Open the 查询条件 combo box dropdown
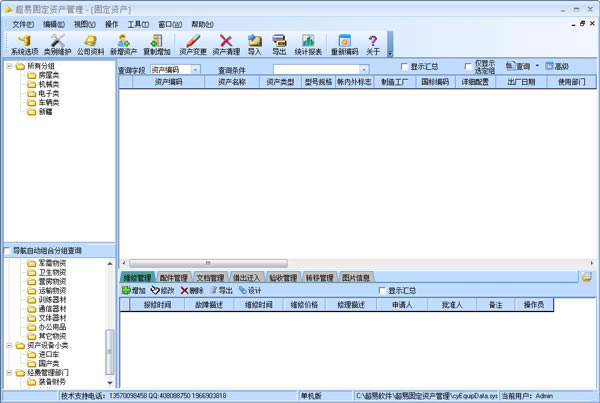600x403 pixels. 364,69
